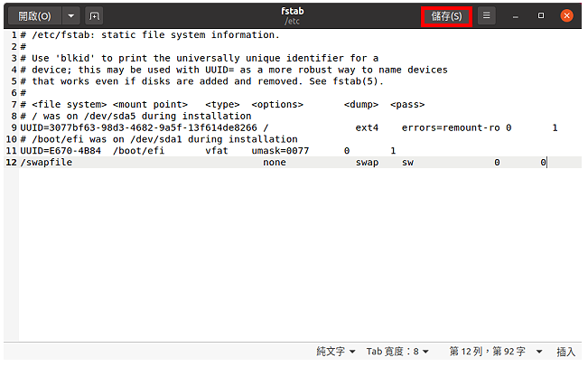Screen dimensions: 588x367
Task: Expand the recent files dropdown arrow
Action: click(70, 16)
